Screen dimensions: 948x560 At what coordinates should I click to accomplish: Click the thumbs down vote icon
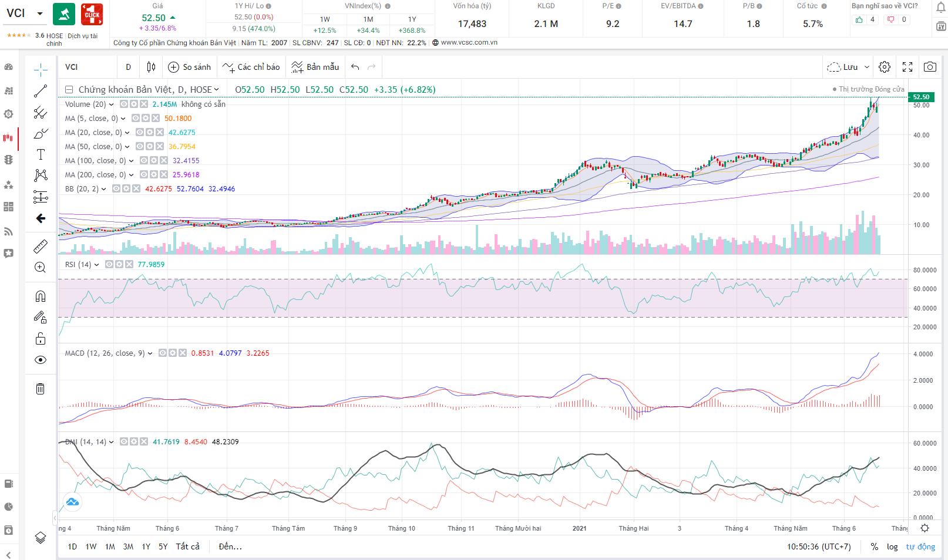point(891,19)
